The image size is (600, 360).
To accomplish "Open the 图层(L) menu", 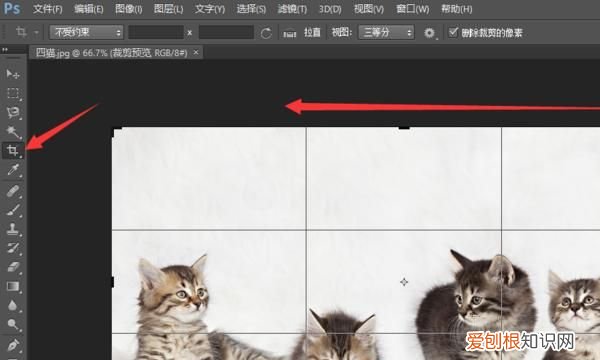I will pyautogui.click(x=168, y=9).
